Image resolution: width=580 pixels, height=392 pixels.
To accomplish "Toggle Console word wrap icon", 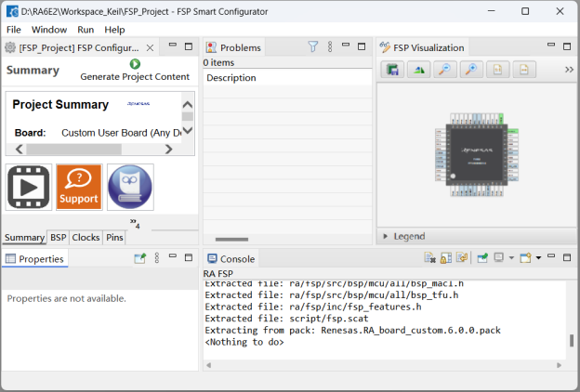I will [x=462, y=257].
